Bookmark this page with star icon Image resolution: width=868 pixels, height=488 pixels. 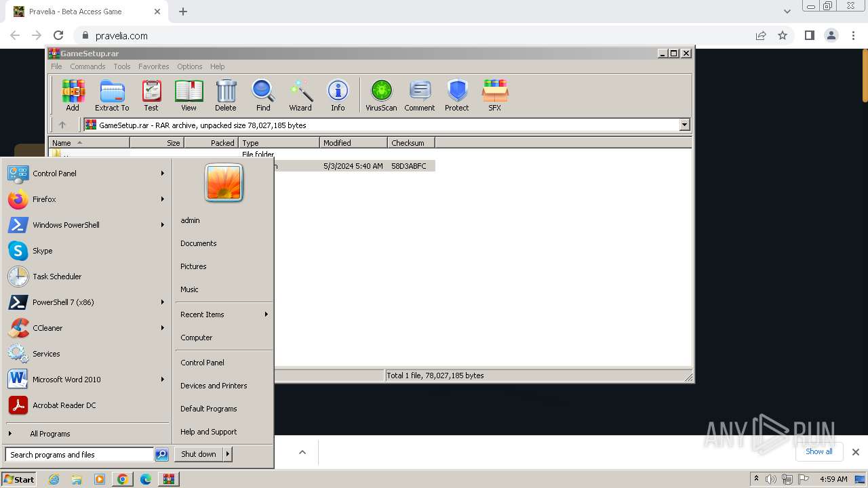pos(783,35)
